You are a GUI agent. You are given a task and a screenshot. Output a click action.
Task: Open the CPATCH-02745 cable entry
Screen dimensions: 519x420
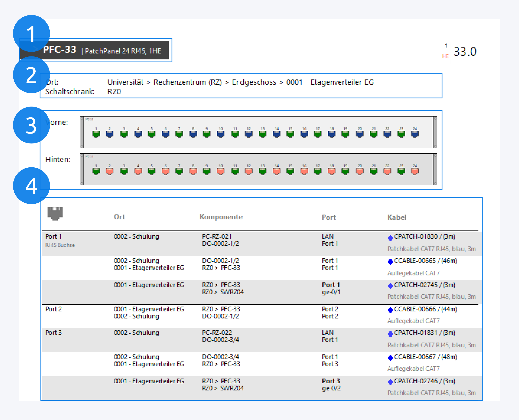[416, 285]
